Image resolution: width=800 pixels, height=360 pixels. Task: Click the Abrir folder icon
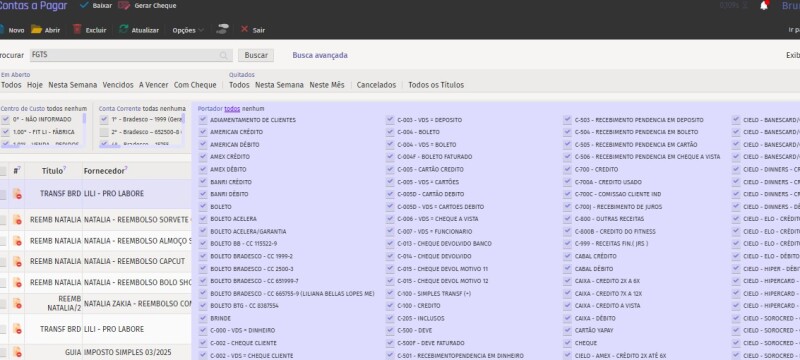click(36, 30)
